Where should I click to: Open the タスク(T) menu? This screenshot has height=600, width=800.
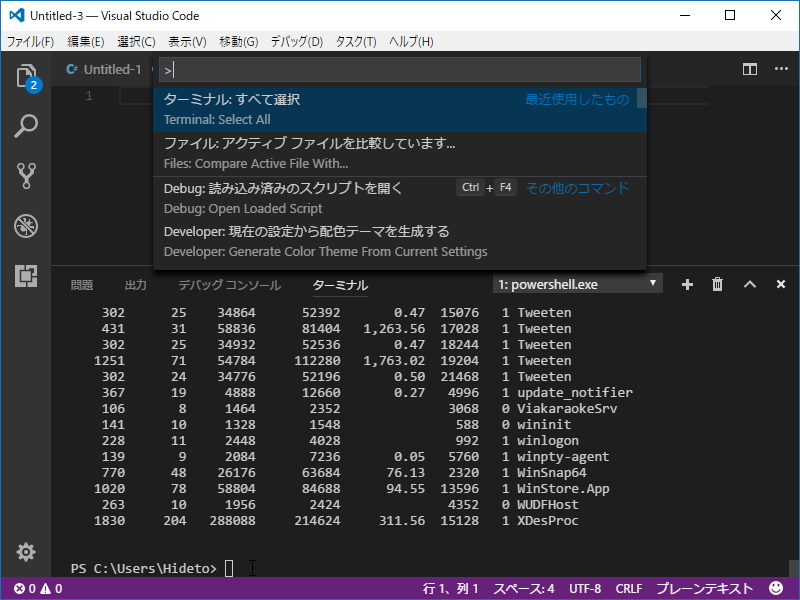(356, 41)
